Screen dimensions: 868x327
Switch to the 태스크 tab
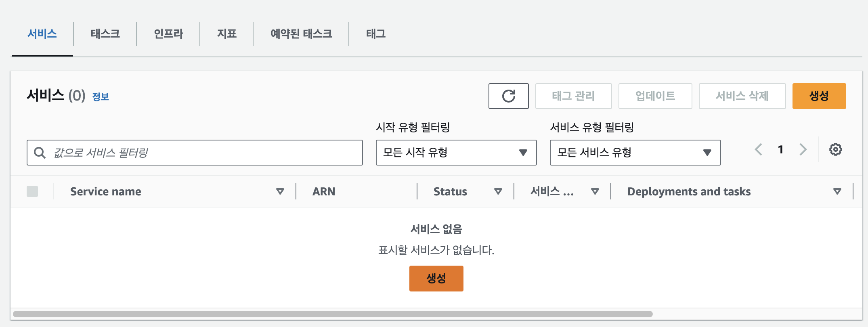tap(105, 34)
